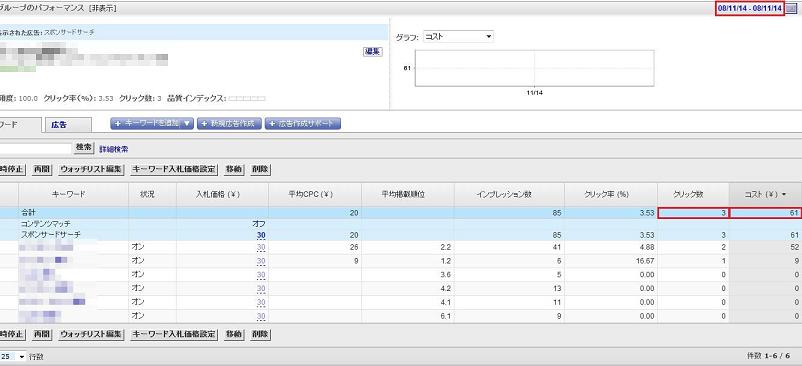The width and height of the screenshot is (802, 366).
Task: Open the 詳細検索 link
Action: click(x=114, y=149)
